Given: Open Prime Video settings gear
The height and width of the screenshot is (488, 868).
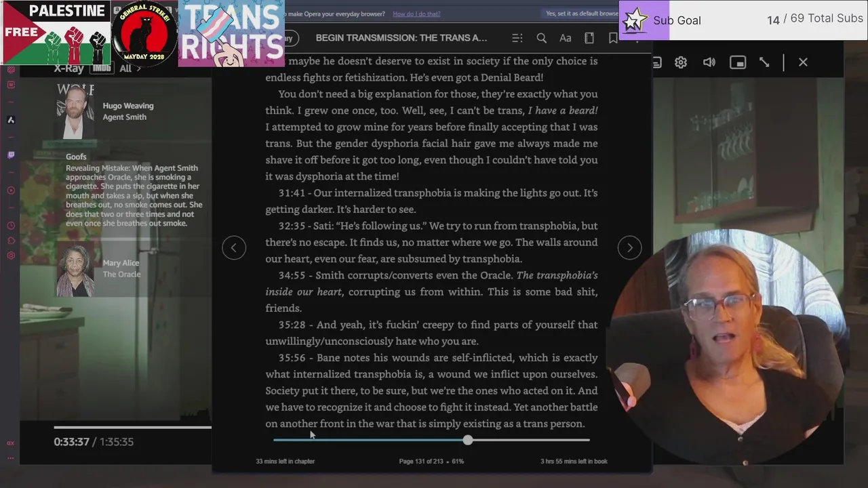Looking at the screenshot, I should (681, 62).
